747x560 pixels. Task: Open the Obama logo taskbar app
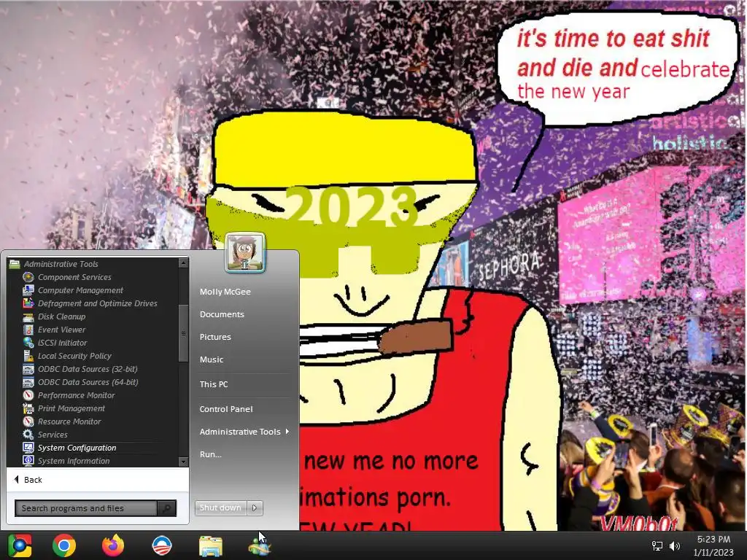point(161,545)
